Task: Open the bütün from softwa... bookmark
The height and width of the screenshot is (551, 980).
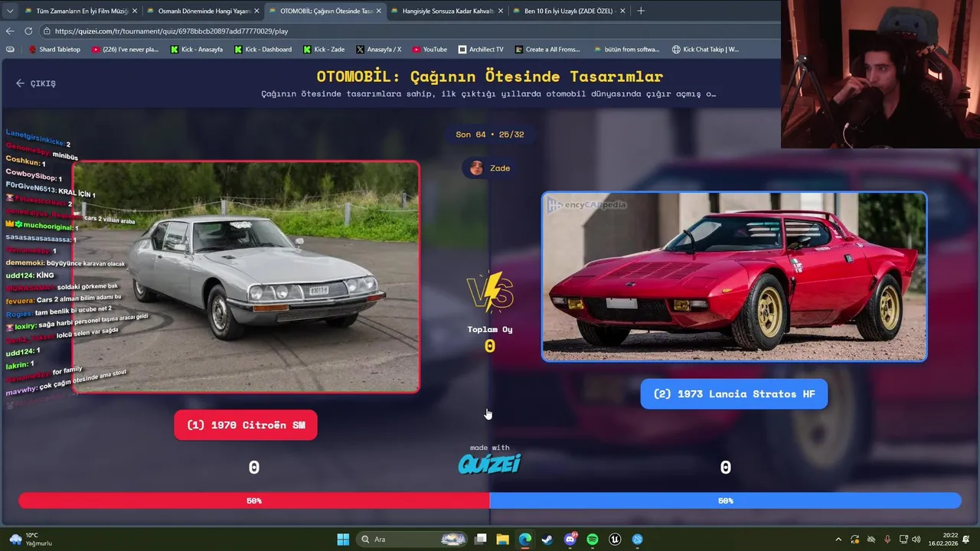Action: 626,49
